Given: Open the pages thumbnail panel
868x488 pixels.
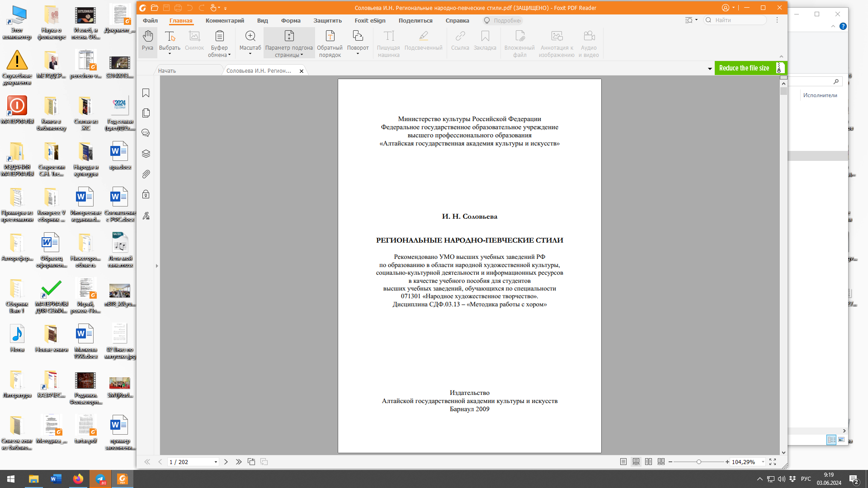Looking at the screenshot, I should tap(146, 113).
